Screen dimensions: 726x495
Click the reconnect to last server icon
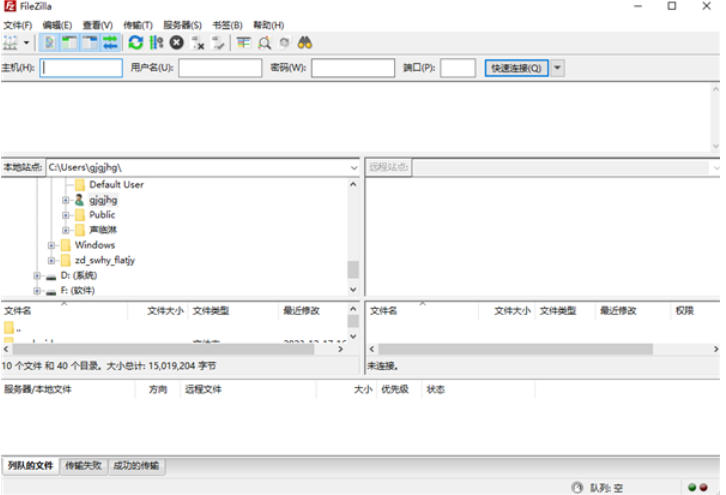[x=218, y=43]
